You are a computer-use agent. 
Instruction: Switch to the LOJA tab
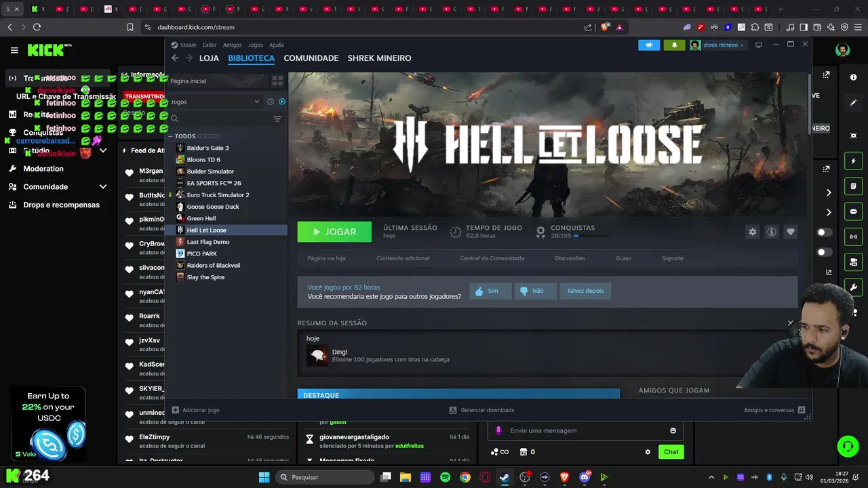(x=209, y=58)
